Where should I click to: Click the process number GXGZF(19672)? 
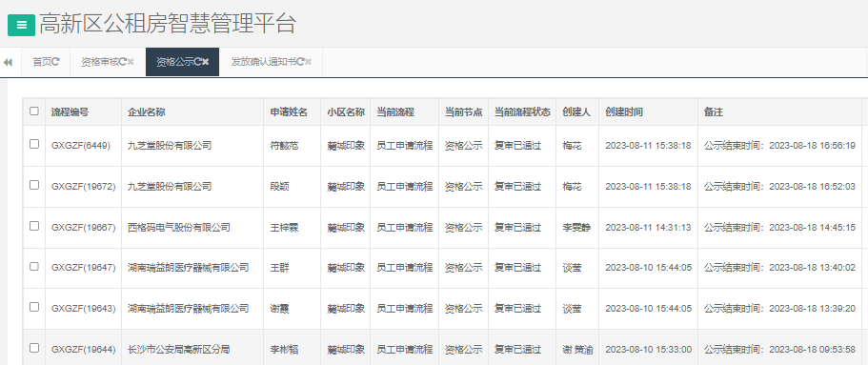coord(84,187)
